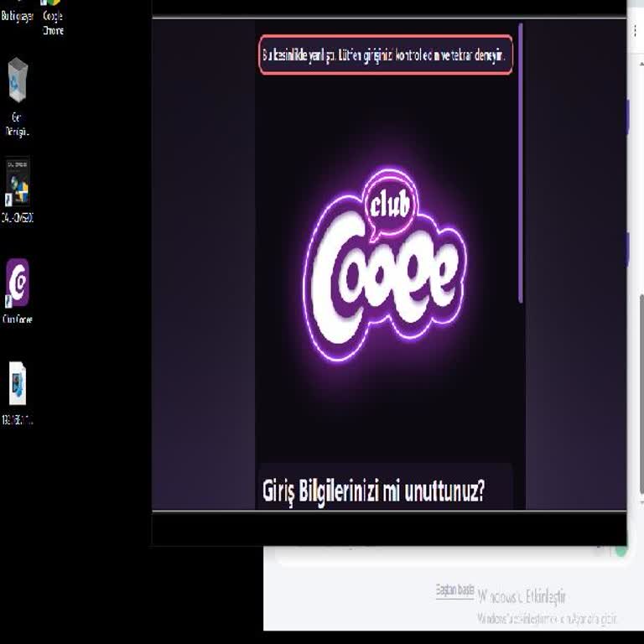Click the 'Windows'u Etkinleştir' watermark text
The image size is (644, 644).
pyautogui.click(x=522, y=596)
